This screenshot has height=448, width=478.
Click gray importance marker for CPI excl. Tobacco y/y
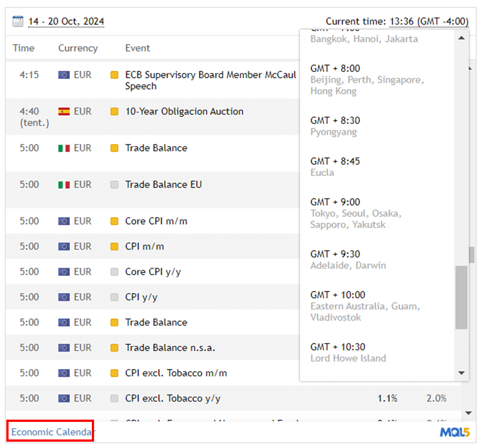[x=114, y=398]
